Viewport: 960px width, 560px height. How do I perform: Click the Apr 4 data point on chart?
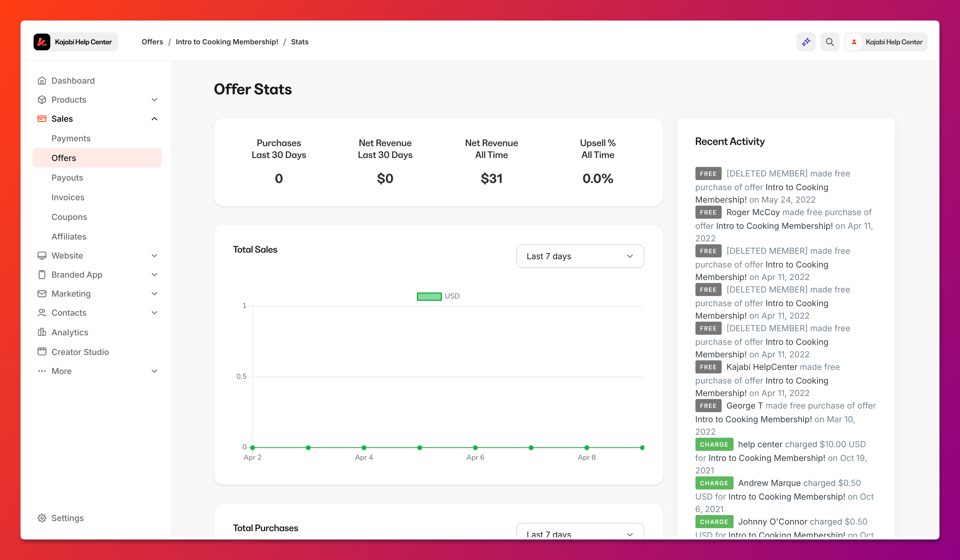[x=364, y=448]
